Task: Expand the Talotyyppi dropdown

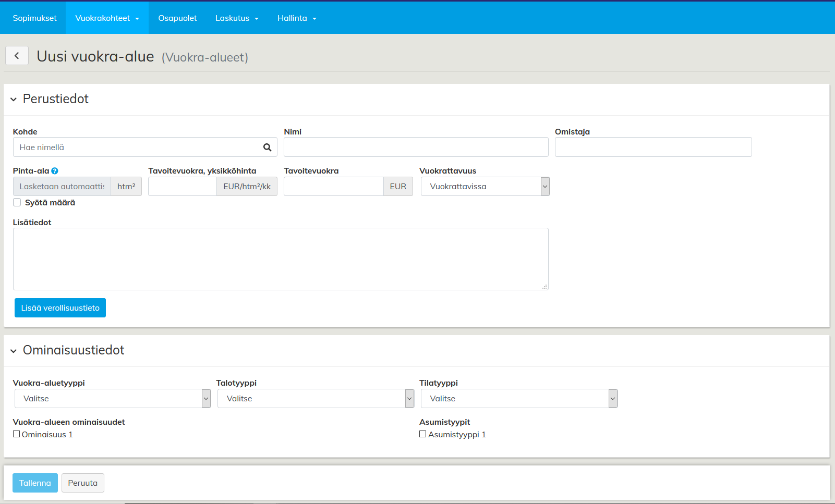Action: click(x=316, y=399)
